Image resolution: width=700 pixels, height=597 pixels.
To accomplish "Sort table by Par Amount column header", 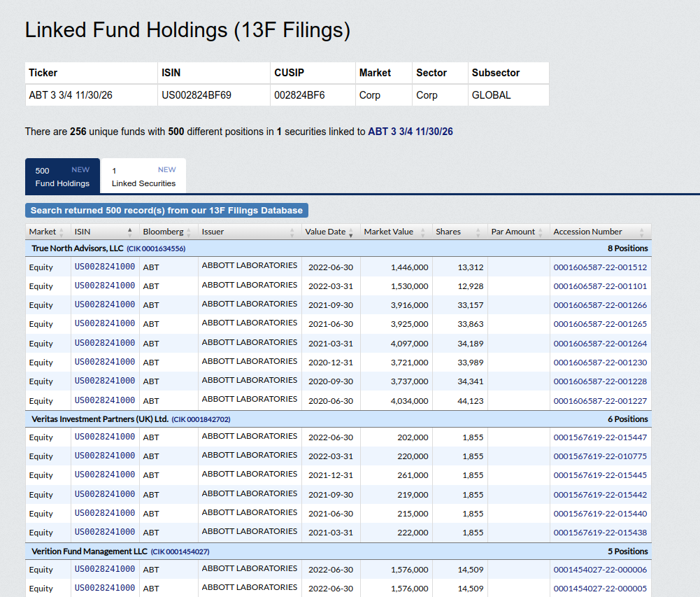I will click(518, 232).
